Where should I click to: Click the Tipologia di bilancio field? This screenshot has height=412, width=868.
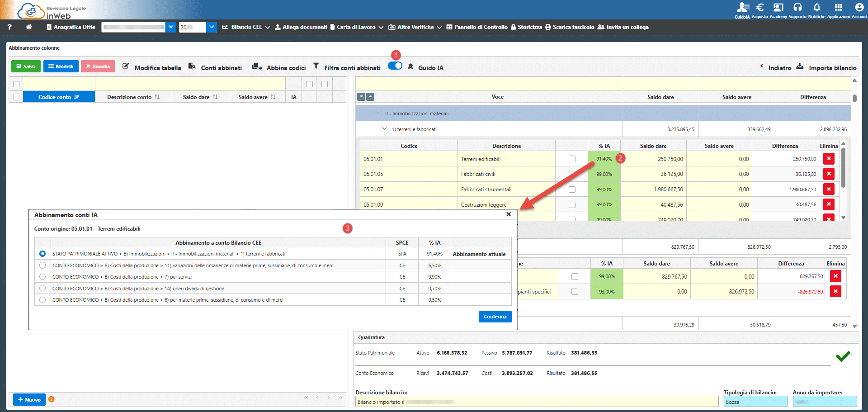[x=755, y=402]
